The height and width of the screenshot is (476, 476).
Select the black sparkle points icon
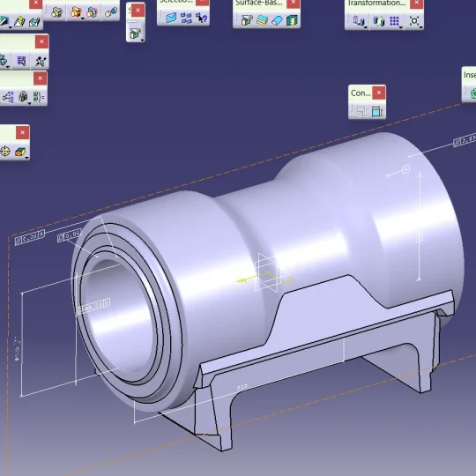tap(41, 61)
